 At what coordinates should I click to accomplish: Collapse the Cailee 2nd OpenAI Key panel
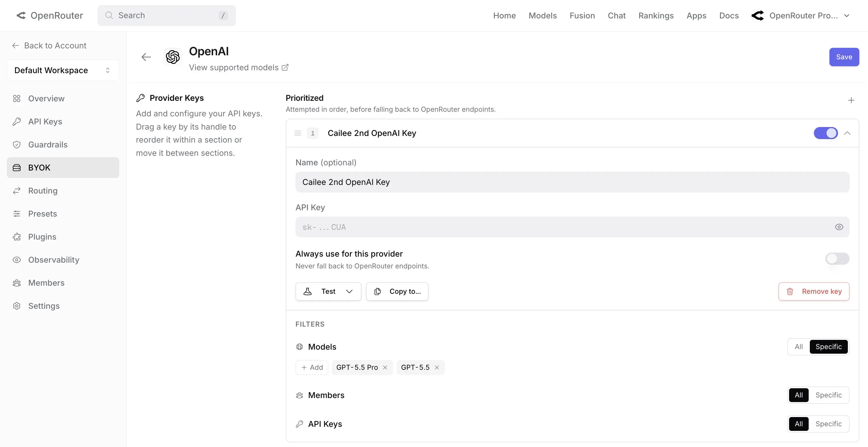(847, 133)
